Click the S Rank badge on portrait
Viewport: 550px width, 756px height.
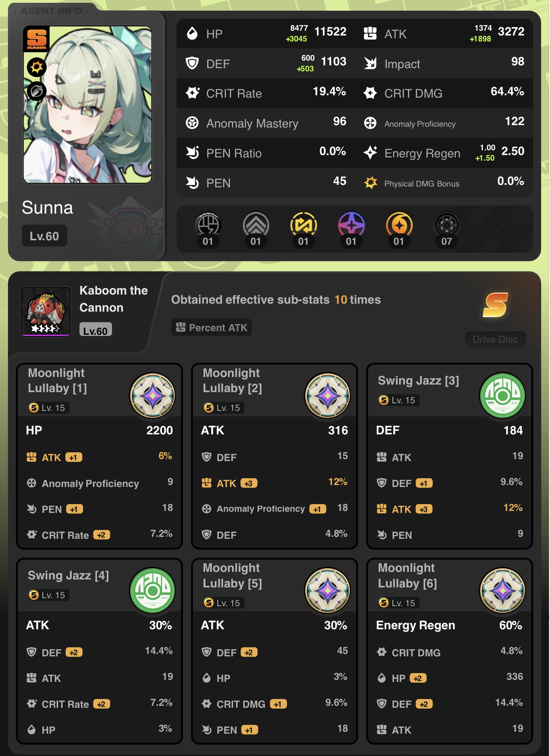tap(37, 39)
